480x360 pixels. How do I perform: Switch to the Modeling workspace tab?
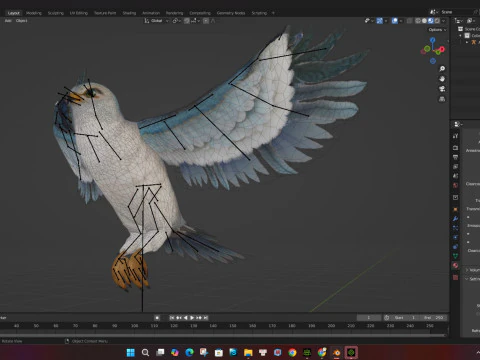coord(34,13)
